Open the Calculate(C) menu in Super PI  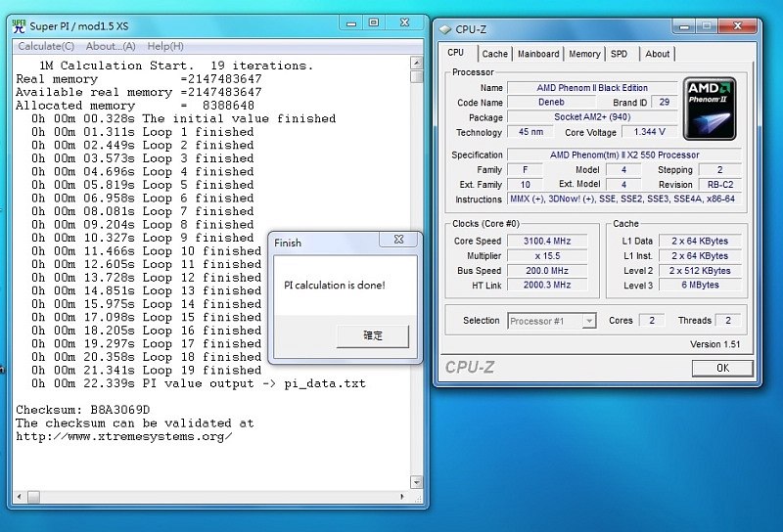point(46,46)
